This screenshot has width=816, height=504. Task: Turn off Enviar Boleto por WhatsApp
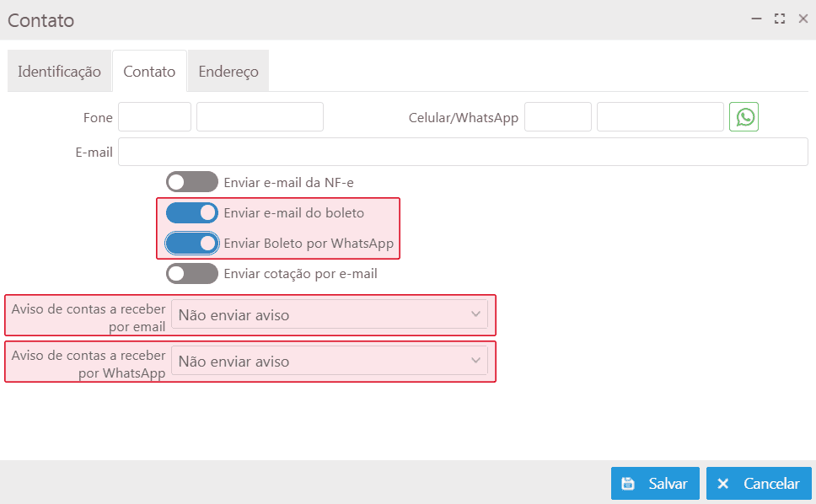[191, 244]
